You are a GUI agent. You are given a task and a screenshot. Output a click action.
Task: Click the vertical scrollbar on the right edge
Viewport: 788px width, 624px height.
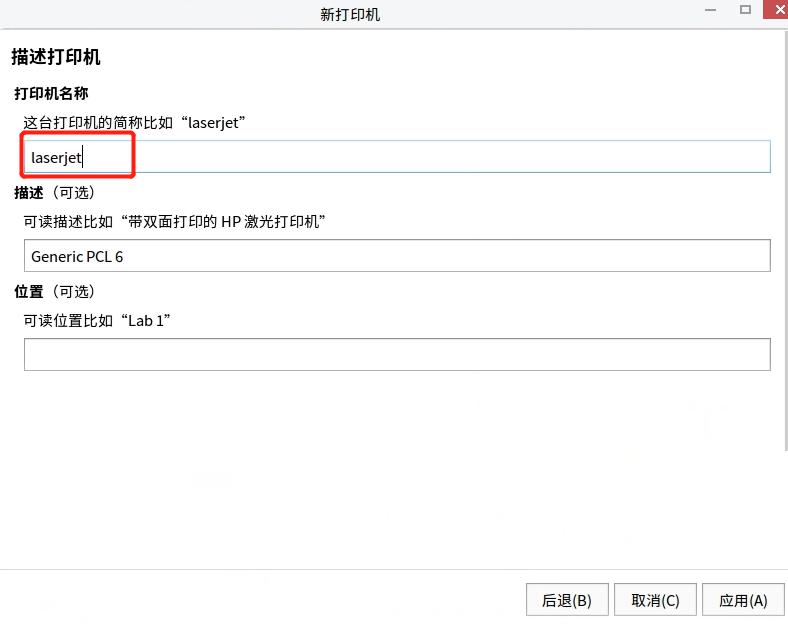[x=785, y=241]
